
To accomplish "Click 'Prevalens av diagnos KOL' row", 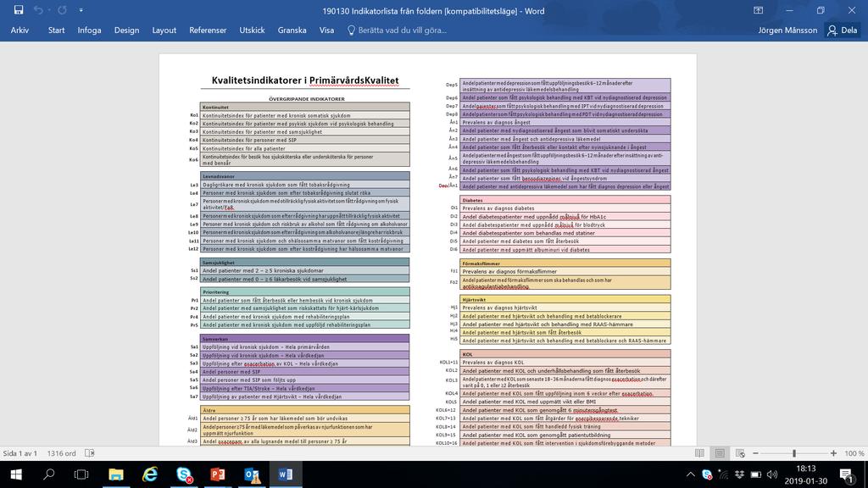I will pyautogui.click(x=565, y=363).
